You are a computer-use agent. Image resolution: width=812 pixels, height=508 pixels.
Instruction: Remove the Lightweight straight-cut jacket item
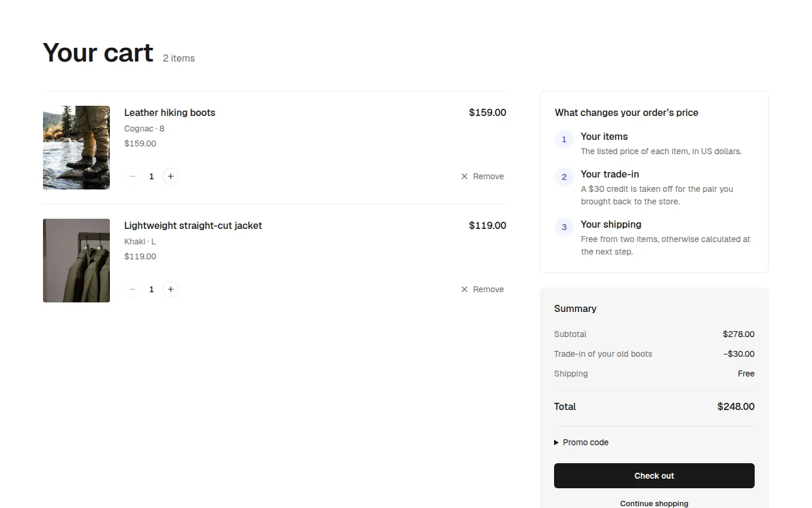coord(482,289)
